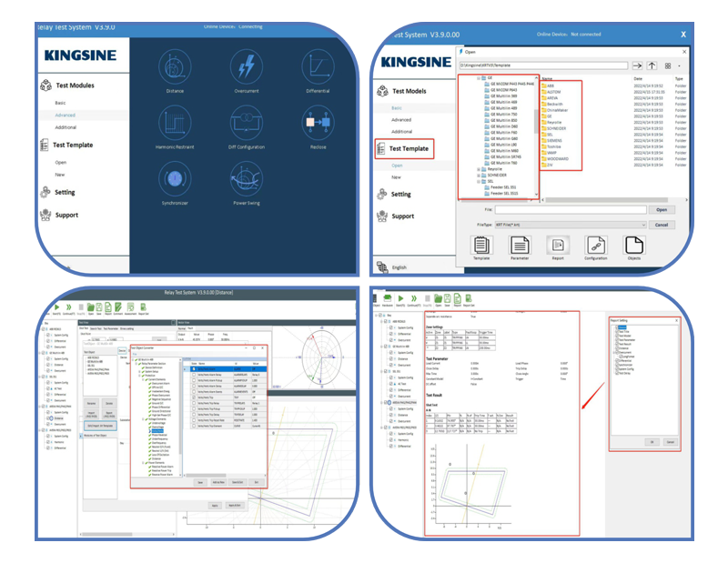Image resolution: width=728 pixels, height=563 pixels.
Task: Click Save & Exit in Test Object Converter
Action: click(238, 482)
